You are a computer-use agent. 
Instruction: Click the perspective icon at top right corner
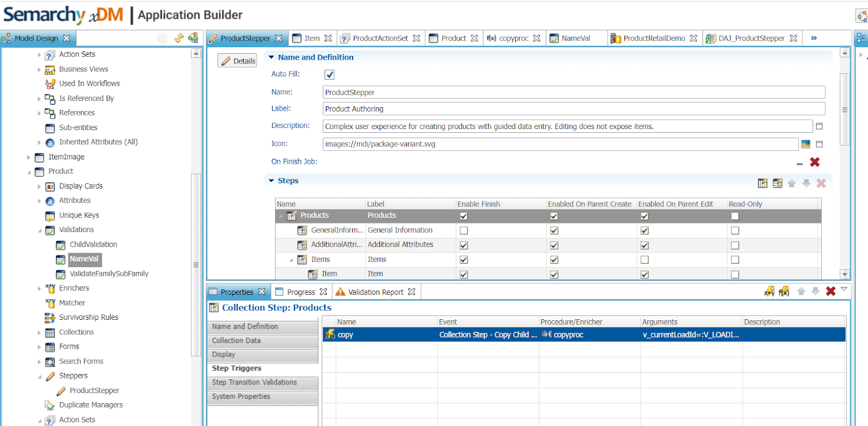pyautogui.click(x=862, y=16)
